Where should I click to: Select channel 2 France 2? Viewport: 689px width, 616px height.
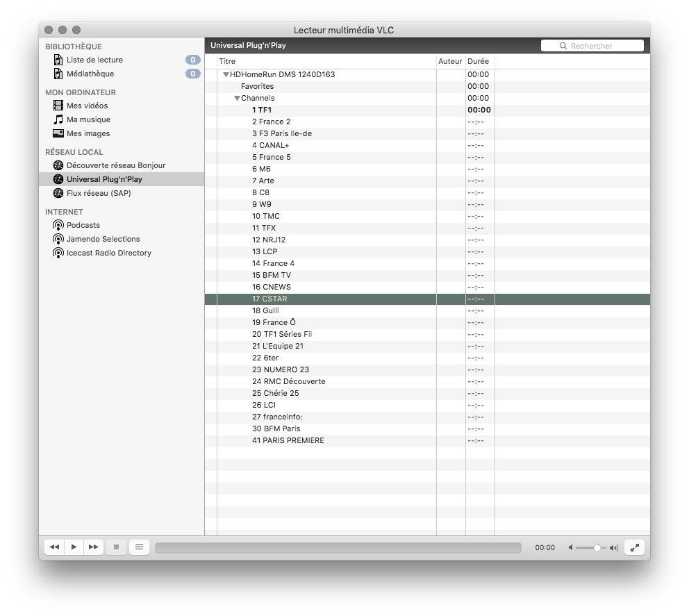427,122
